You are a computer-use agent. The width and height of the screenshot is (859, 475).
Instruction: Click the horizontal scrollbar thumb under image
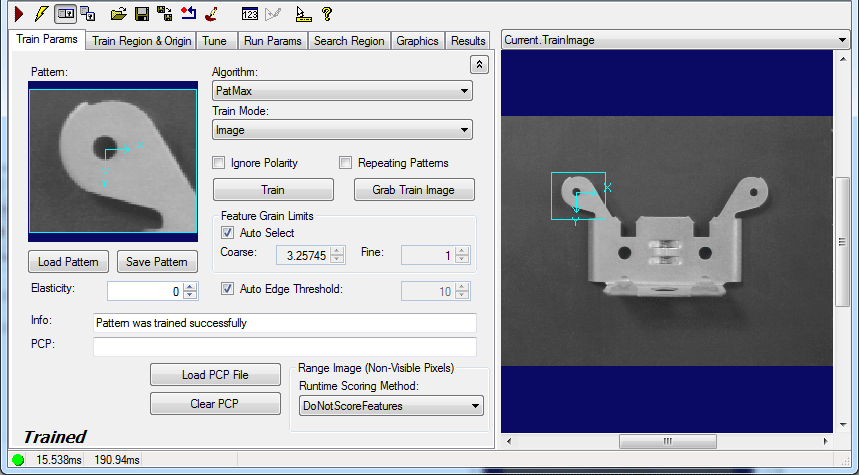[x=667, y=441]
